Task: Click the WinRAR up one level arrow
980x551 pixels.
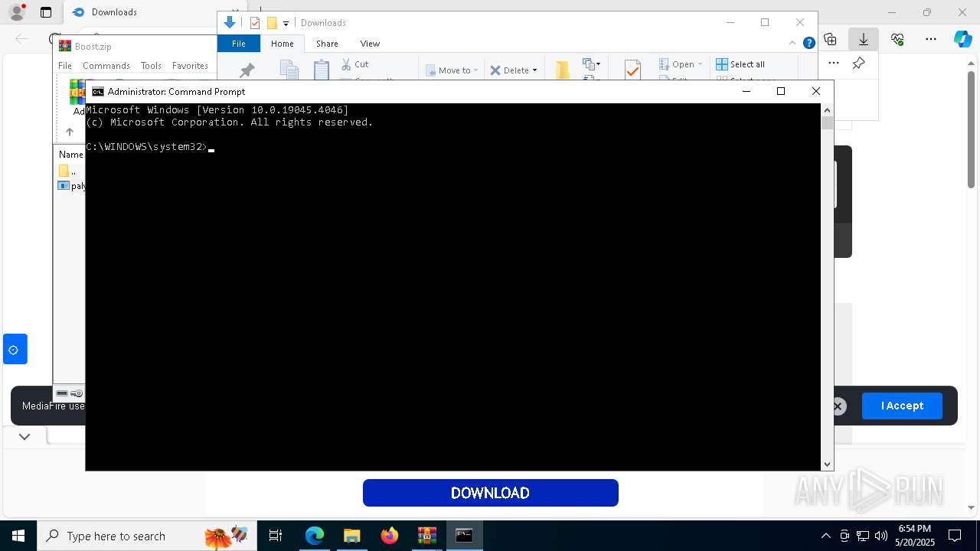Action: [x=69, y=132]
